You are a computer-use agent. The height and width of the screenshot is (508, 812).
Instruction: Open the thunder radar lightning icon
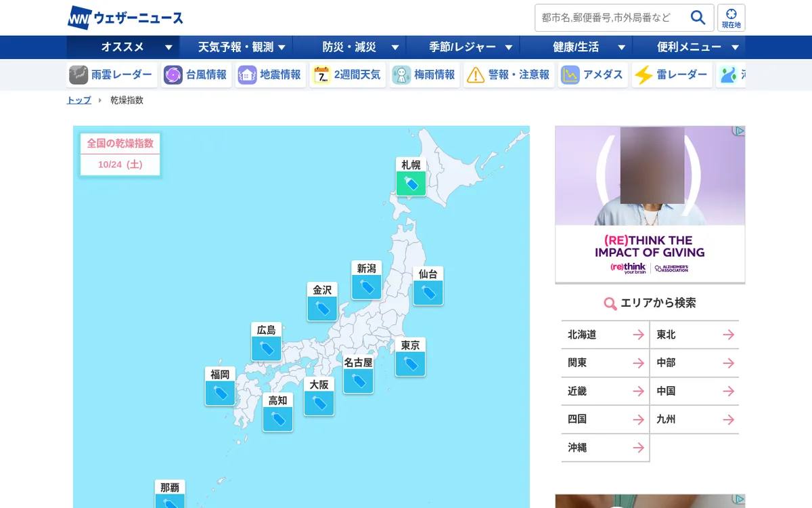coord(644,75)
